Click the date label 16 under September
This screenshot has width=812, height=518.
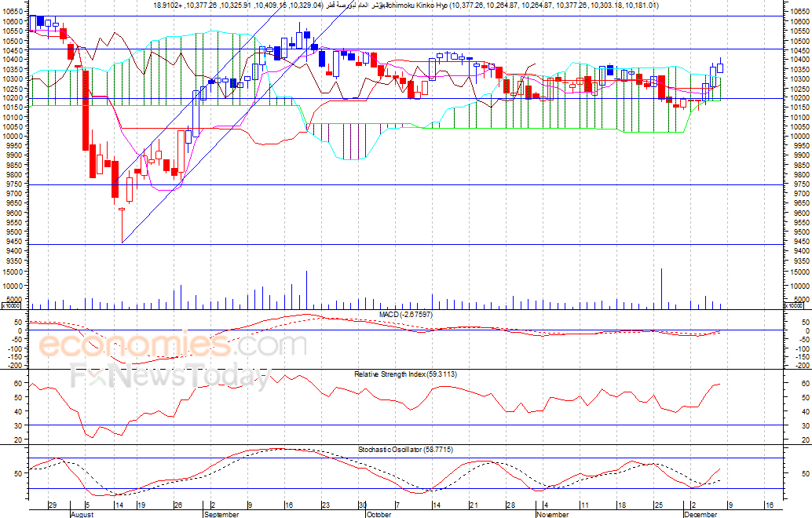289,505
